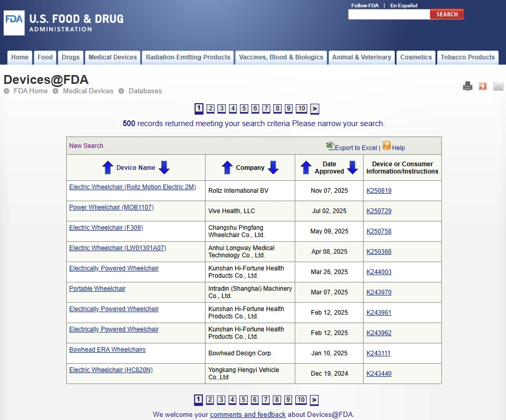Screen dimensions: 506x420
Task: Open K243111 document link
Action: tap(378, 353)
